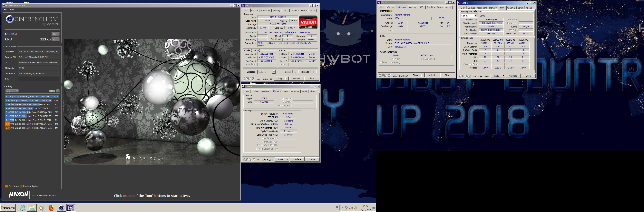Click the Identical System legend swatch
The width and height of the screenshot is (644, 212).
21,186
